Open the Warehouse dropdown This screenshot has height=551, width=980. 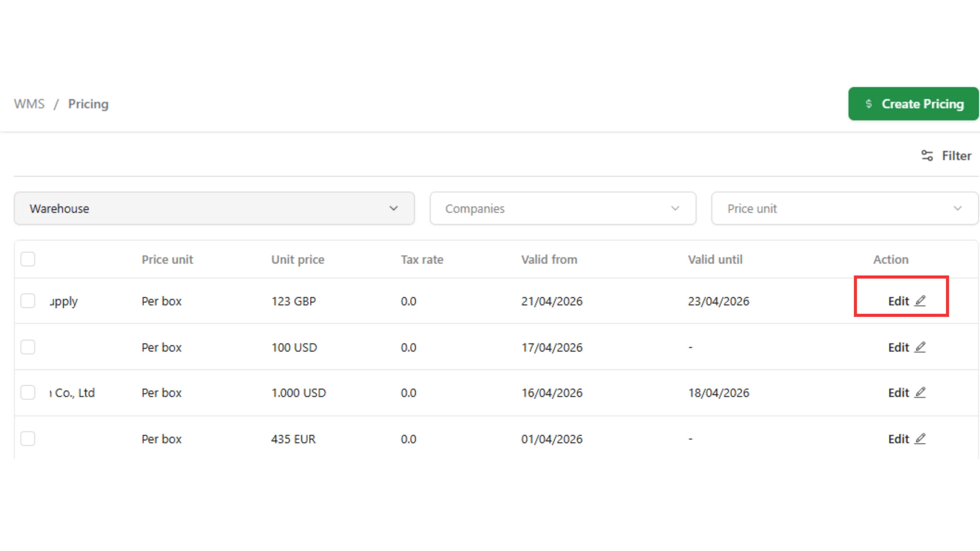coord(214,208)
